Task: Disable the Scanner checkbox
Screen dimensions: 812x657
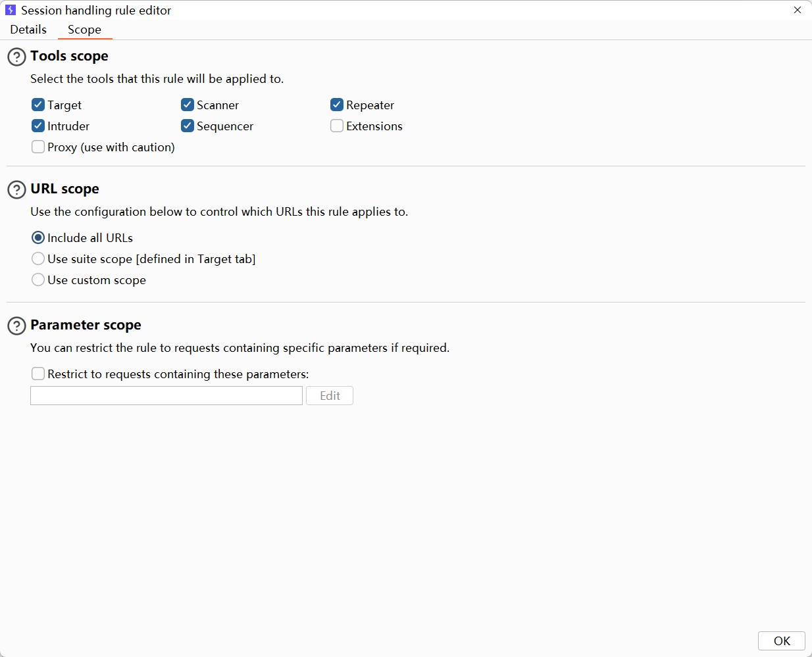Action: coord(188,105)
